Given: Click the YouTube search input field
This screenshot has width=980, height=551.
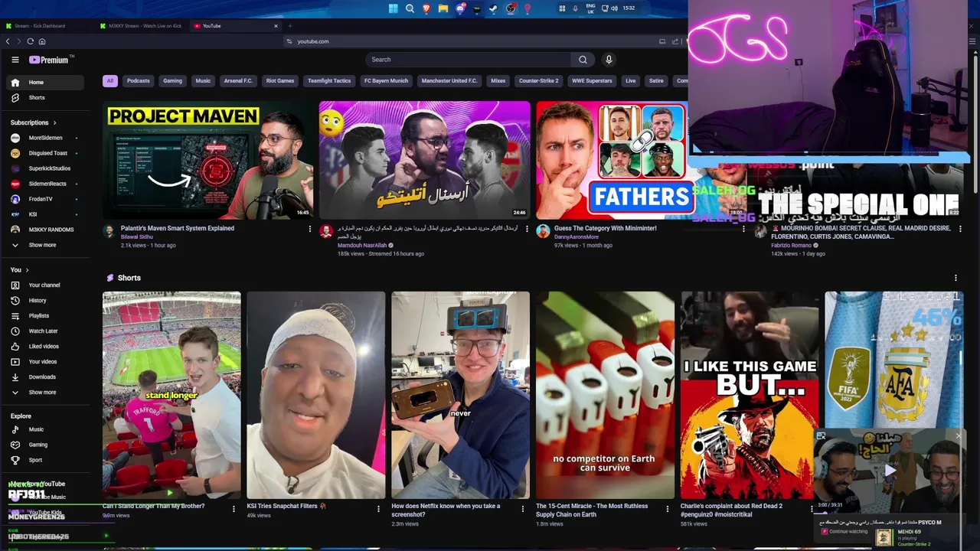Looking at the screenshot, I should (x=468, y=60).
